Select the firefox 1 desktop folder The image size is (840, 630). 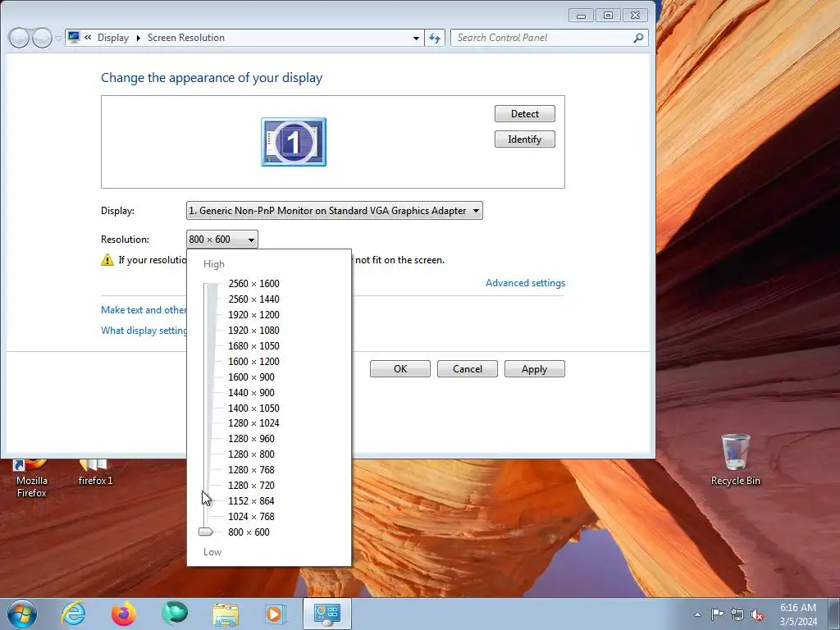tap(95, 473)
